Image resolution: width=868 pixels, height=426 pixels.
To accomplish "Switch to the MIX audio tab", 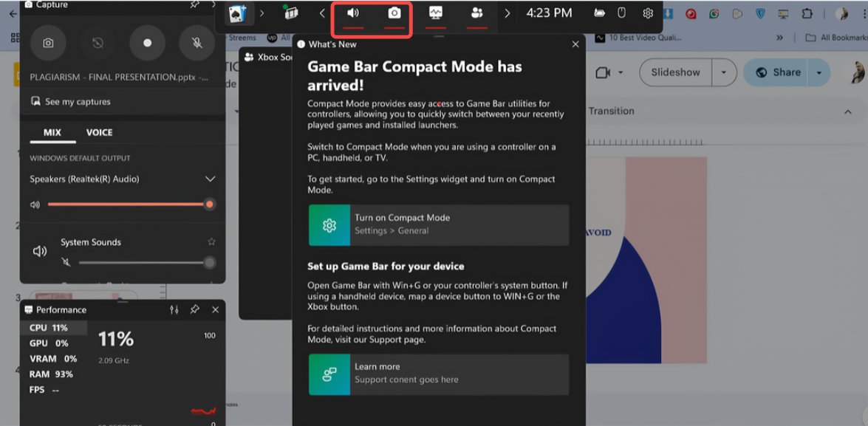I will point(52,133).
